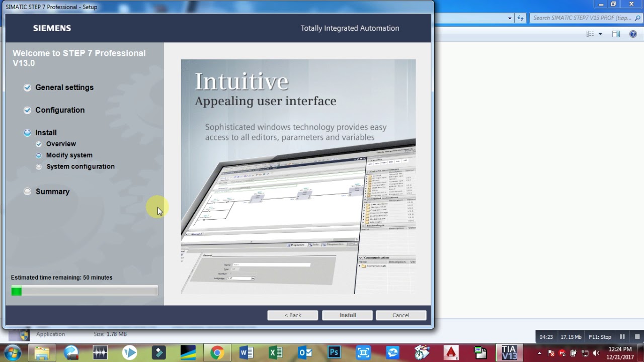The height and width of the screenshot is (362, 644).
Task: Open the dark teal editor taskbar icon
Action: [x=158, y=352]
